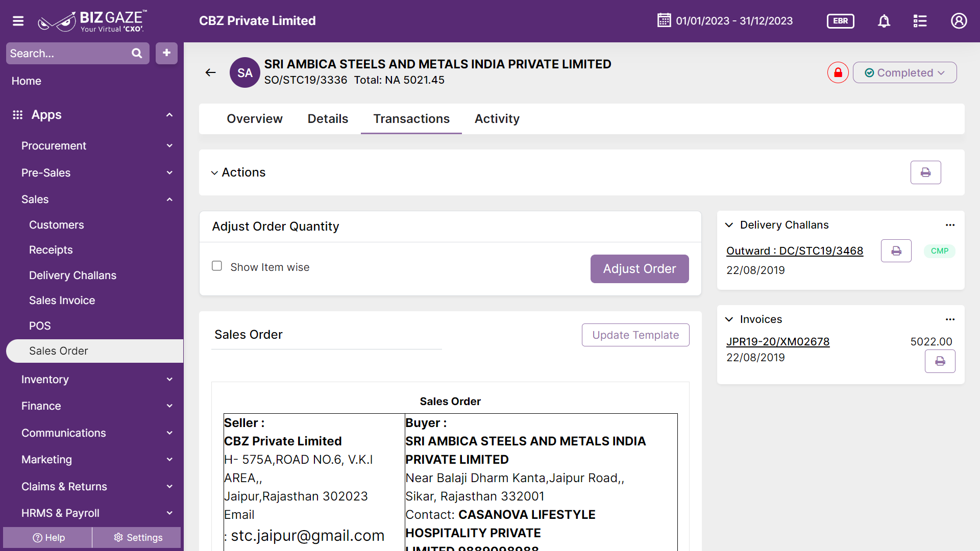Select Sales Order in sidebar

(x=95, y=351)
